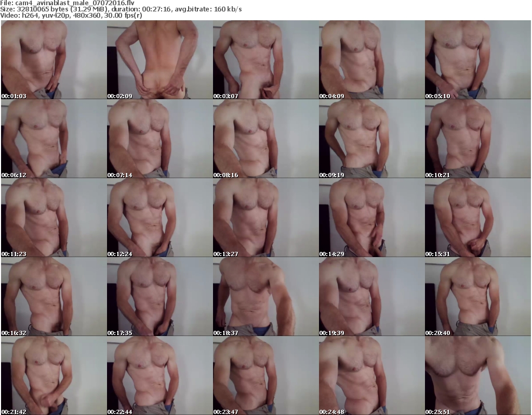Choose the 00:10:21 frame

pyautogui.click(x=478, y=139)
